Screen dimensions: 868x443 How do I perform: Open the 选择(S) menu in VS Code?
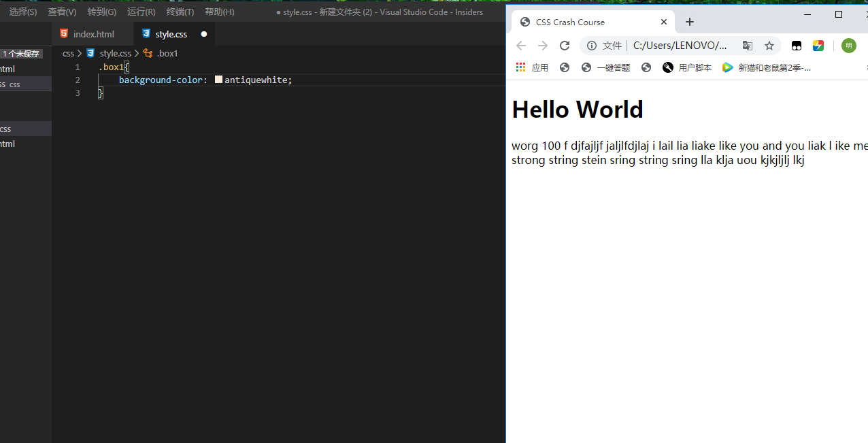22,12
